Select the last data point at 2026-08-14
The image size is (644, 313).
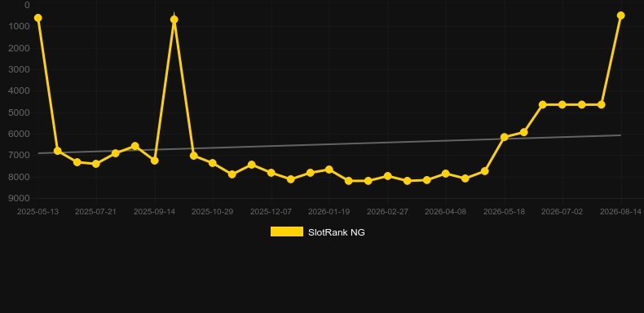pyautogui.click(x=620, y=15)
